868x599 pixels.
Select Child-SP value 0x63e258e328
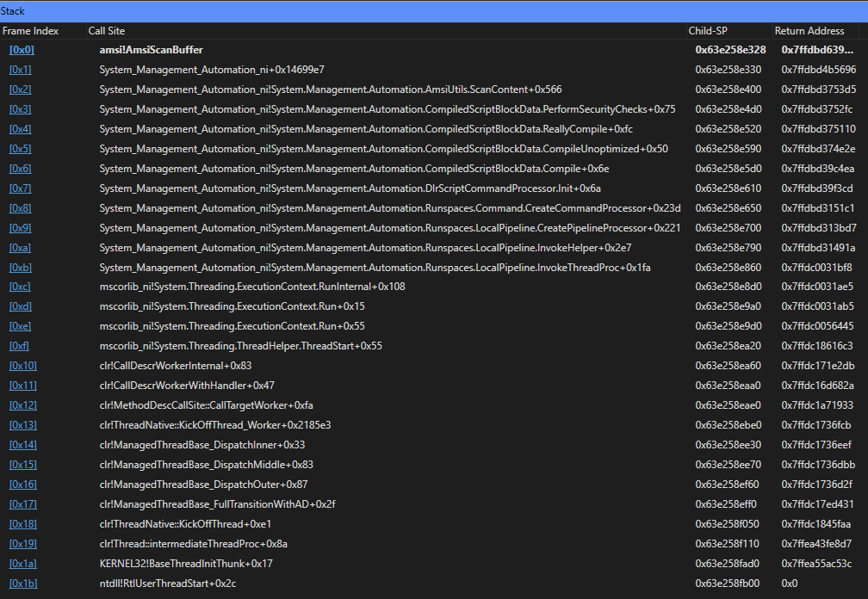729,49
